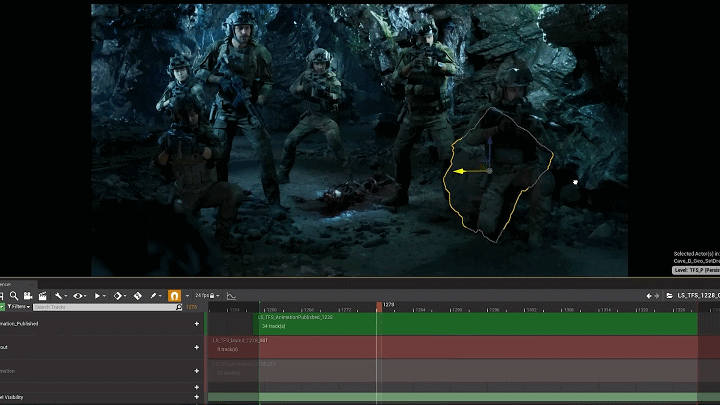Add track on the Animation_Published row plus

[197, 324]
